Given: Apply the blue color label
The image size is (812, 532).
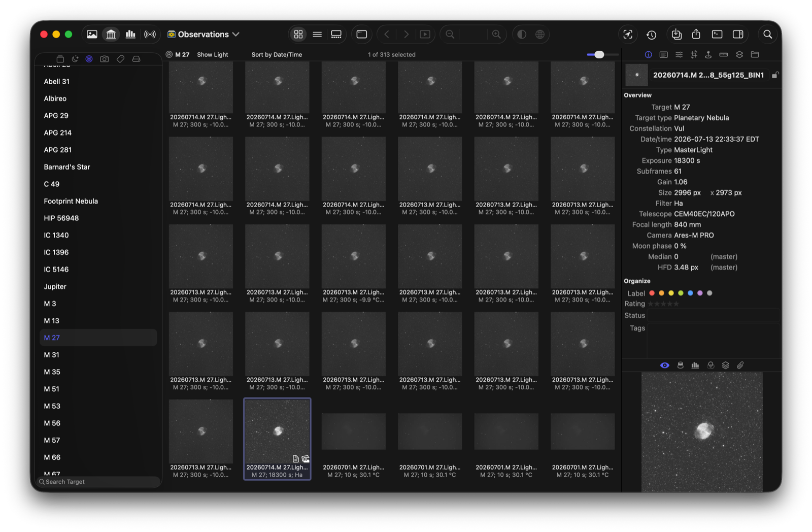Looking at the screenshot, I should [x=690, y=293].
